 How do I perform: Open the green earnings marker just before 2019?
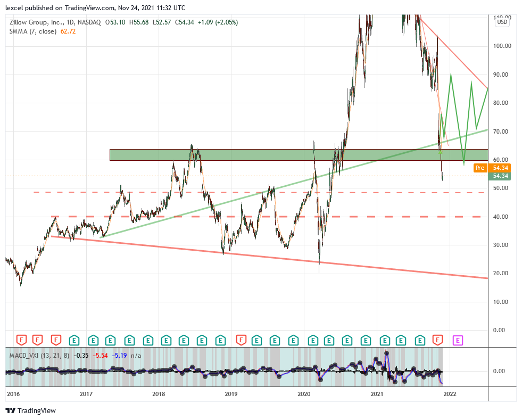220,340
